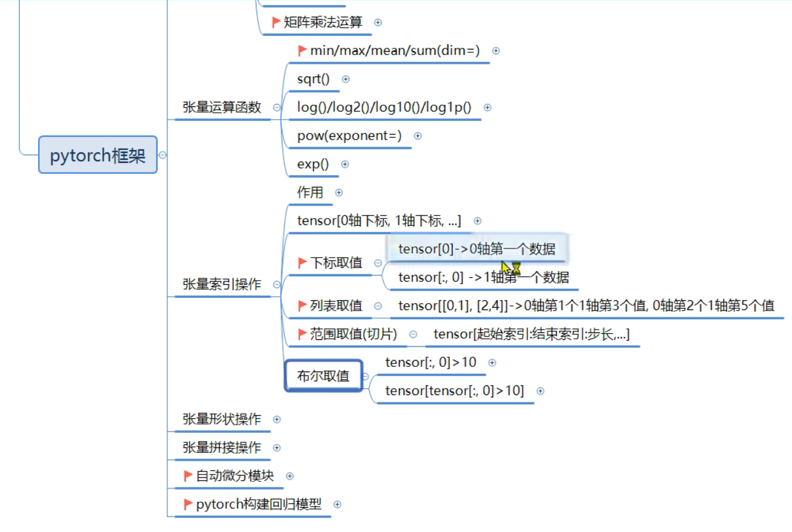Expand the tensor[0轴下标, 1轴下标, ...] node
The height and width of the screenshot is (532, 792).
[477, 221]
